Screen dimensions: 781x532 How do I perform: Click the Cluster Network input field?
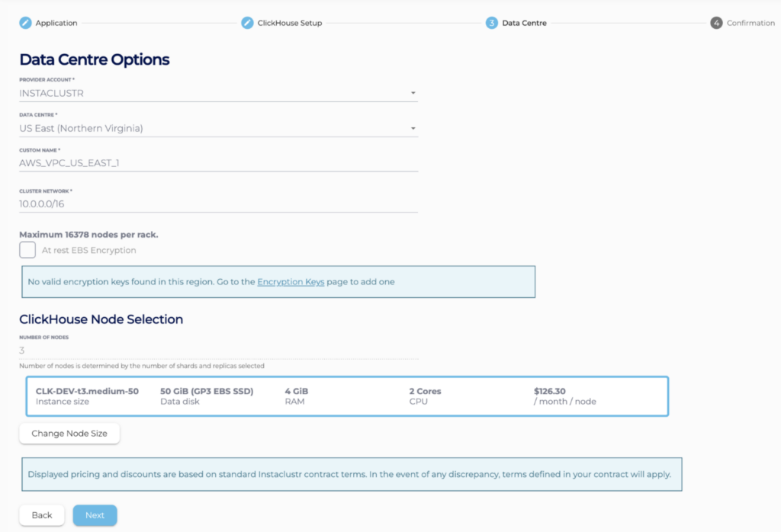[x=217, y=204]
